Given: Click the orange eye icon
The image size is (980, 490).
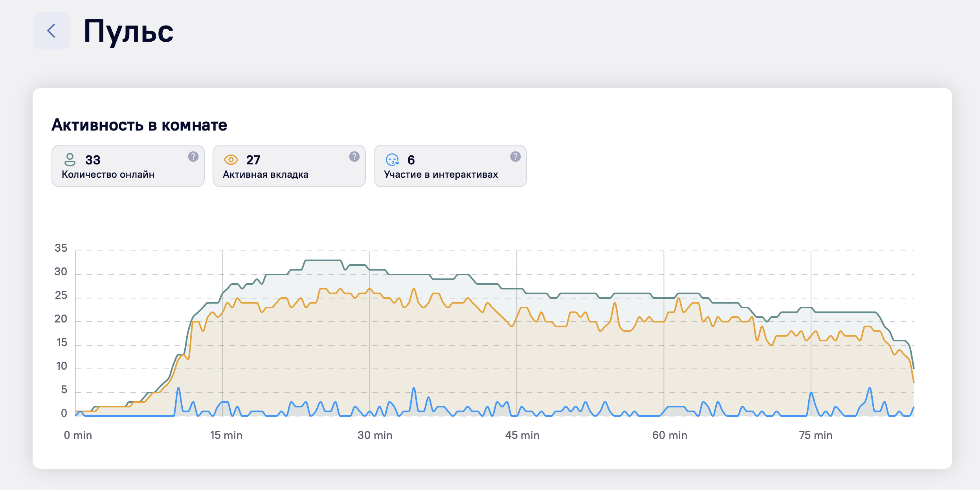Looking at the screenshot, I should pyautogui.click(x=231, y=160).
